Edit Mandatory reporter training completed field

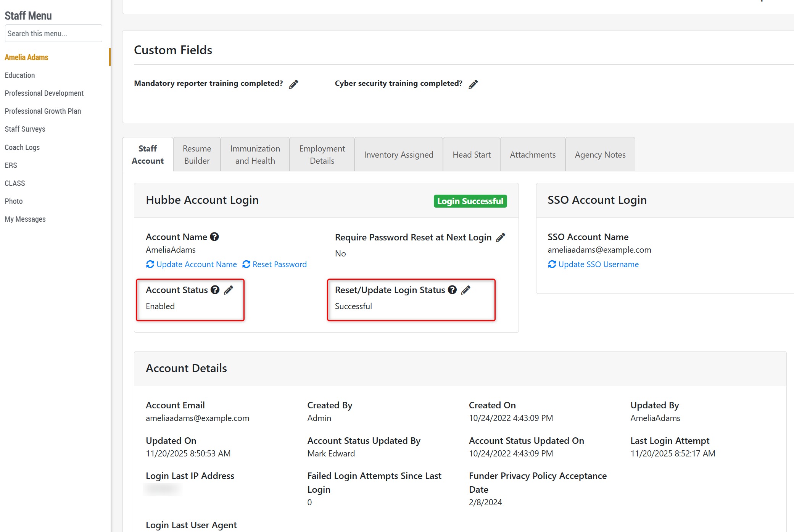(x=293, y=84)
